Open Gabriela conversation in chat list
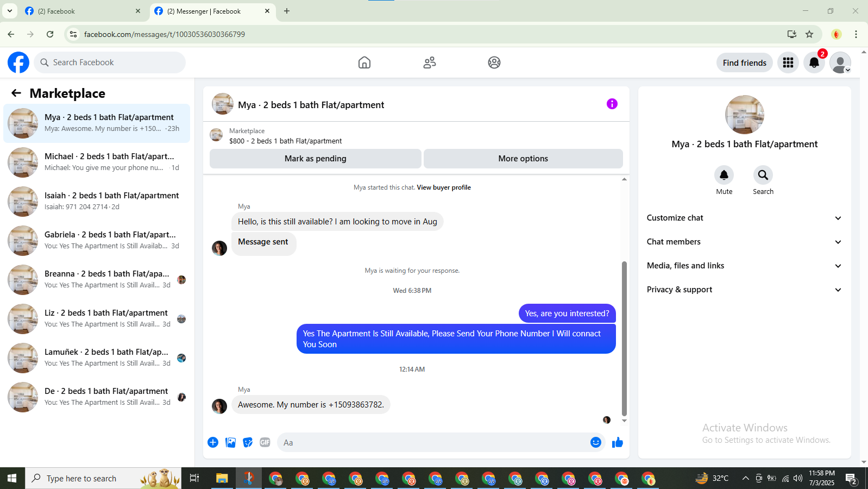This screenshot has height=489, width=868. click(x=97, y=241)
